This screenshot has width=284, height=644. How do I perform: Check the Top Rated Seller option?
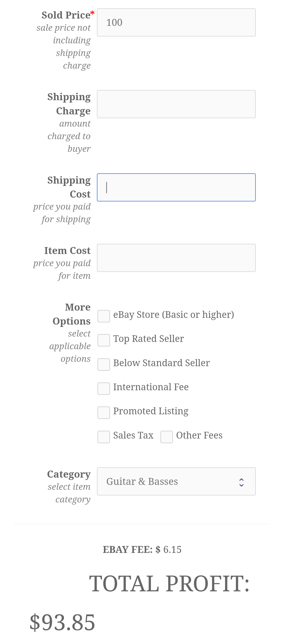[x=104, y=340]
